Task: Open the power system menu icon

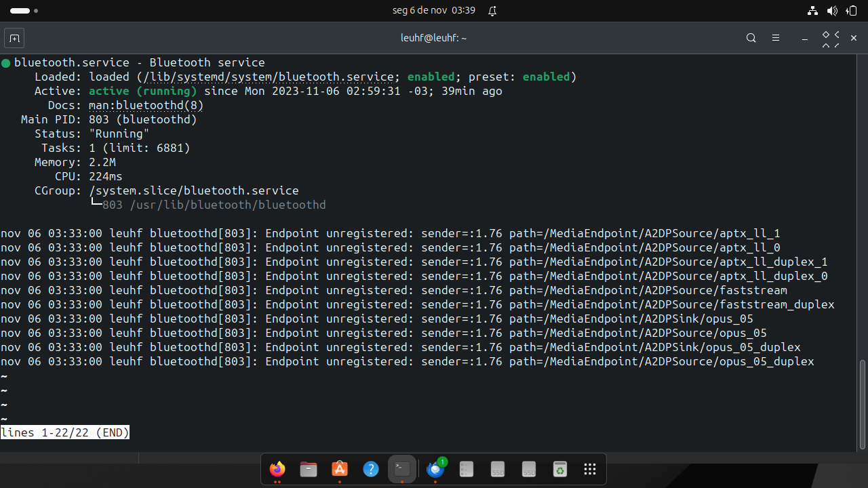Action: point(852,11)
